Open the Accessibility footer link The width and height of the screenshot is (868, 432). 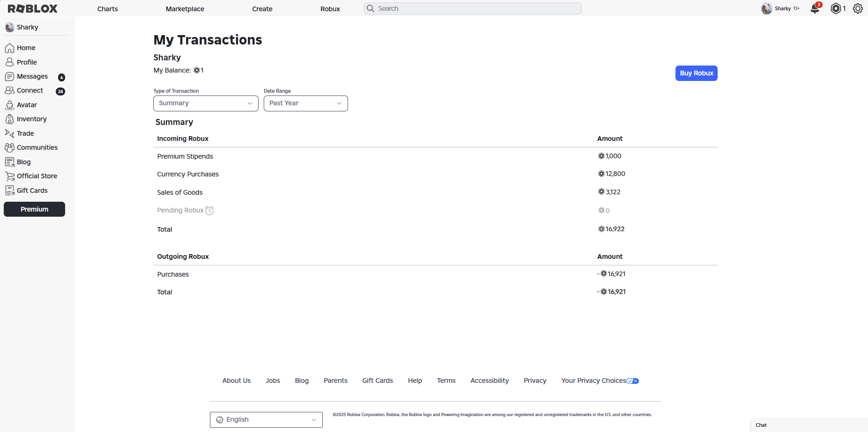click(x=490, y=381)
